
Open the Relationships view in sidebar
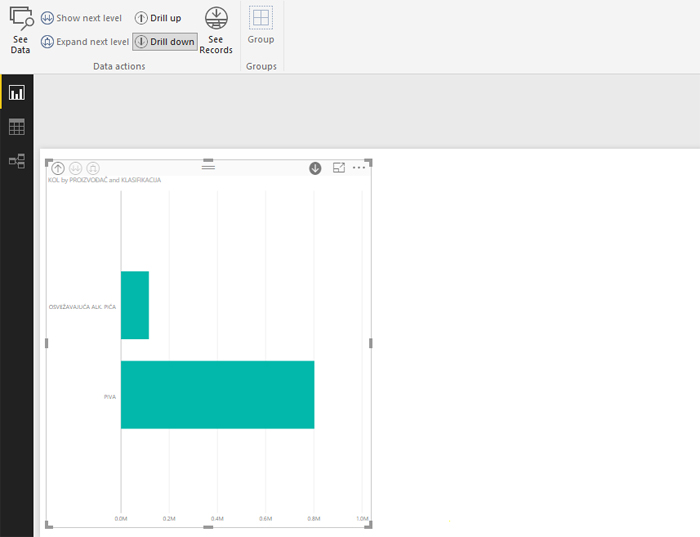tap(17, 160)
